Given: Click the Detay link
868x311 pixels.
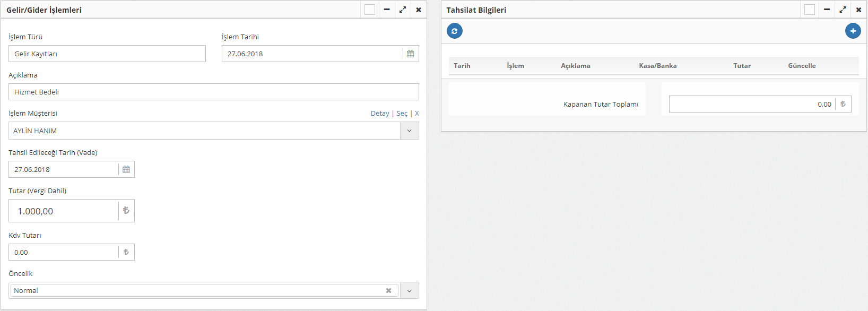Looking at the screenshot, I should click(x=379, y=114).
